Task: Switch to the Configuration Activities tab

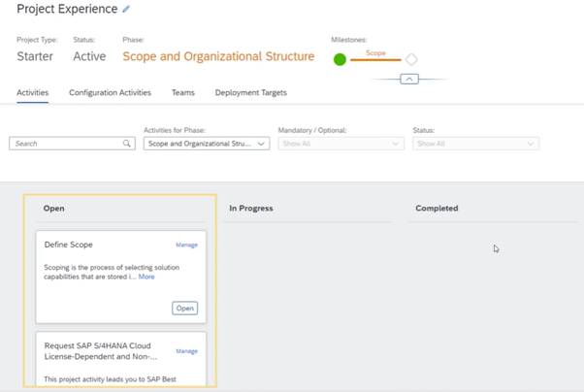Action: click(110, 93)
